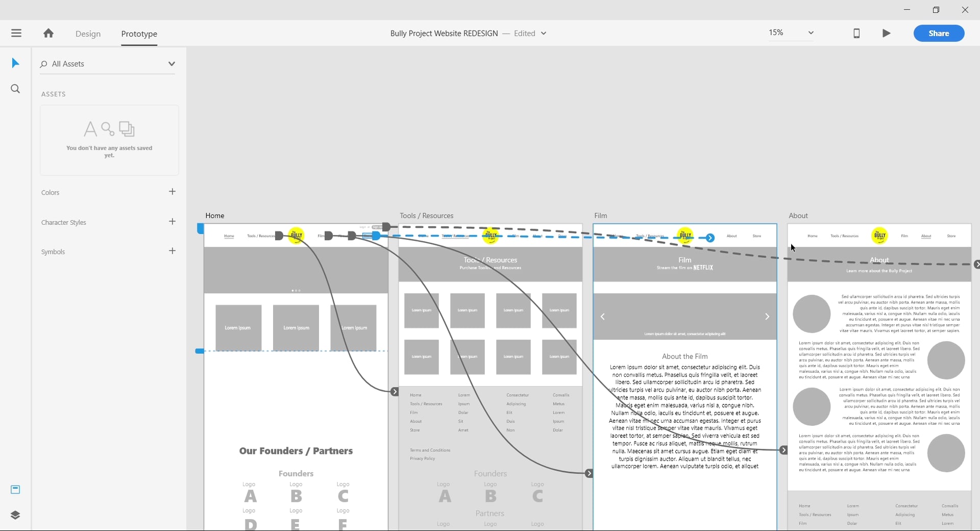Click the Film carousel left arrow
This screenshot has height=531, width=980.
[603, 317]
